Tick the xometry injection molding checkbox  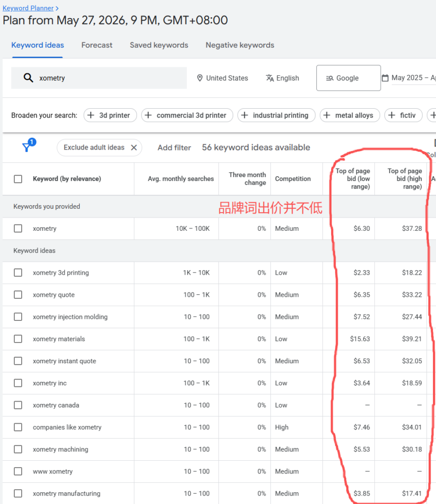tap(18, 317)
